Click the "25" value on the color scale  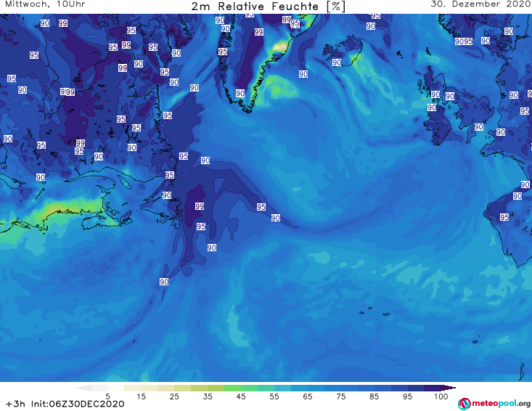point(174,396)
